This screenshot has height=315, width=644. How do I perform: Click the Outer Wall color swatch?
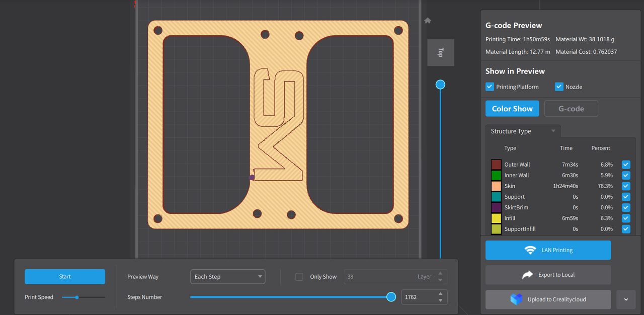pyautogui.click(x=496, y=165)
